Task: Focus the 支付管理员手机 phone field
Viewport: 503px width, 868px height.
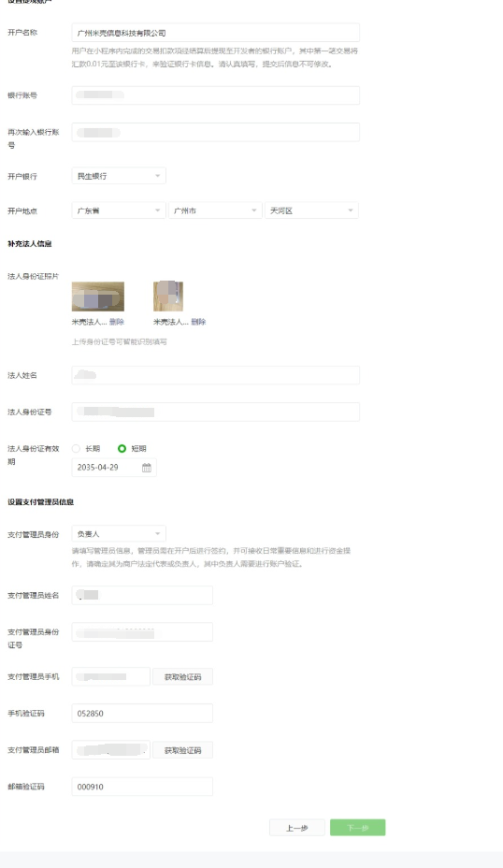Action: [110, 676]
